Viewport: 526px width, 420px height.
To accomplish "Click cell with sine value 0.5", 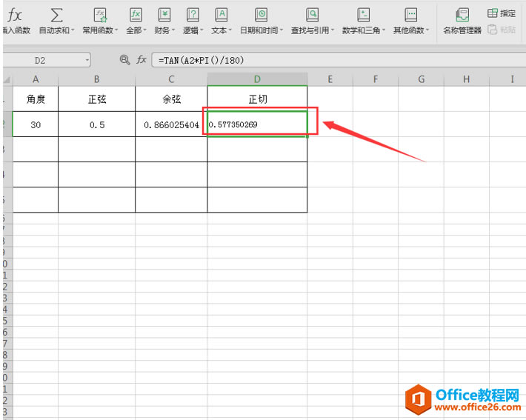I will click(96, 124).
